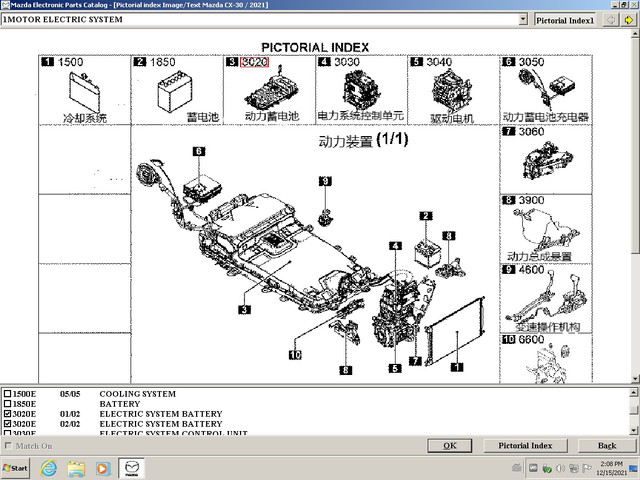Click the yellow forward arrow icon
The height and width of the screenshot is (480, 640).
pos(629,20)
